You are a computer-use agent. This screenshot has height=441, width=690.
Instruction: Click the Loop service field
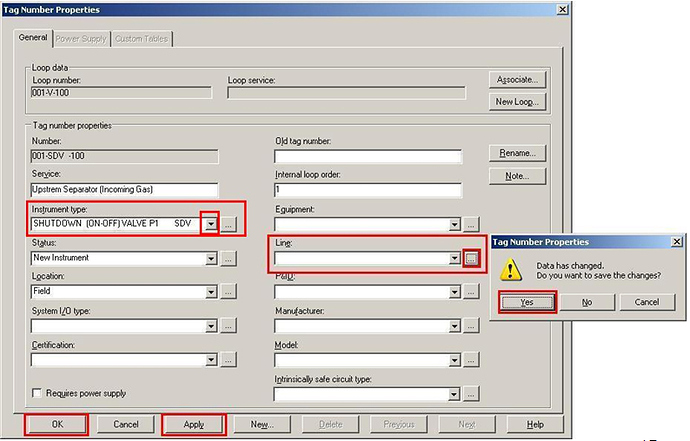[346, 93]
